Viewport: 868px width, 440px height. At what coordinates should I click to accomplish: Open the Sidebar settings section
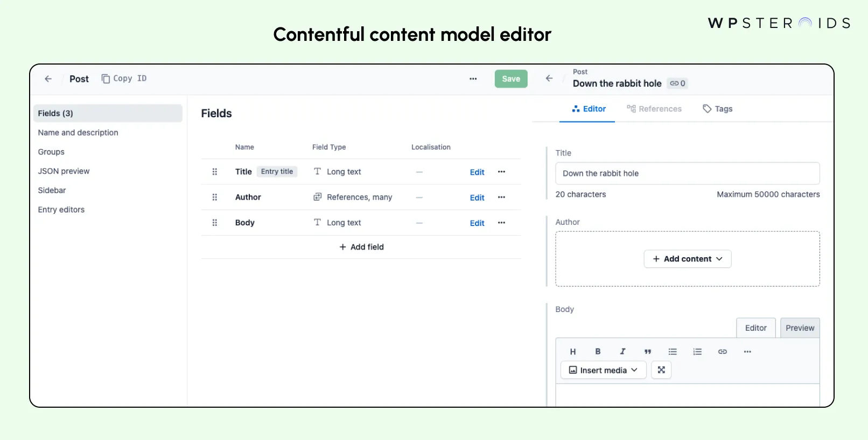pos(52,190)
